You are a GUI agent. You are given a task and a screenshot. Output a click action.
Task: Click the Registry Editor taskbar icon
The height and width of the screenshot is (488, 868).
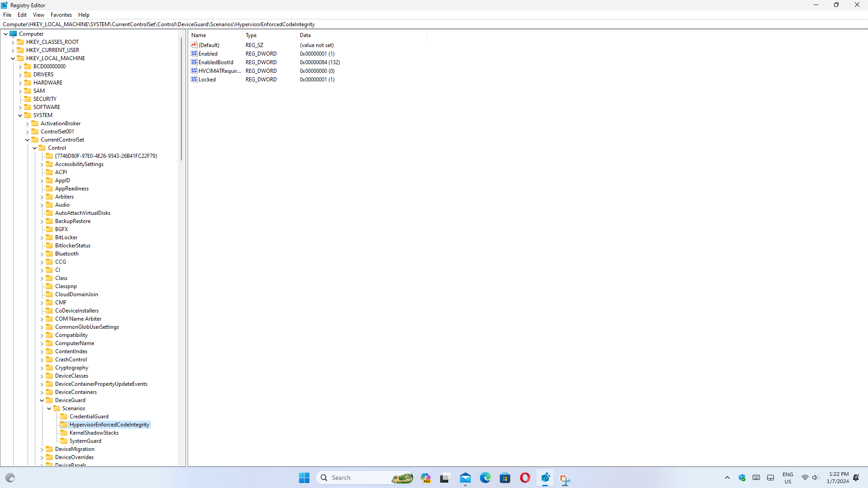coord(545,478)
